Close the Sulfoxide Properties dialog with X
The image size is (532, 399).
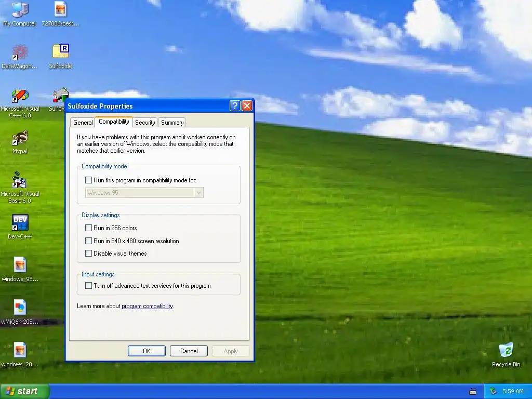(247, 106)
